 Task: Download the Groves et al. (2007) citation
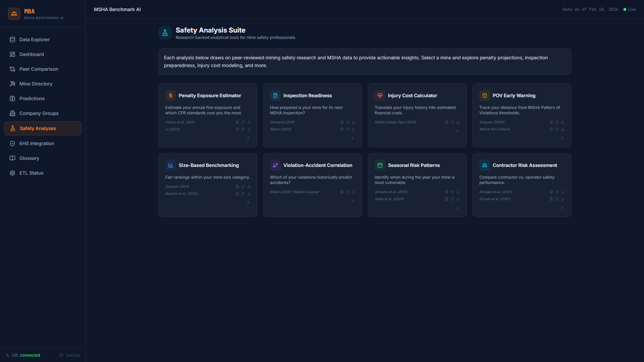562,199
